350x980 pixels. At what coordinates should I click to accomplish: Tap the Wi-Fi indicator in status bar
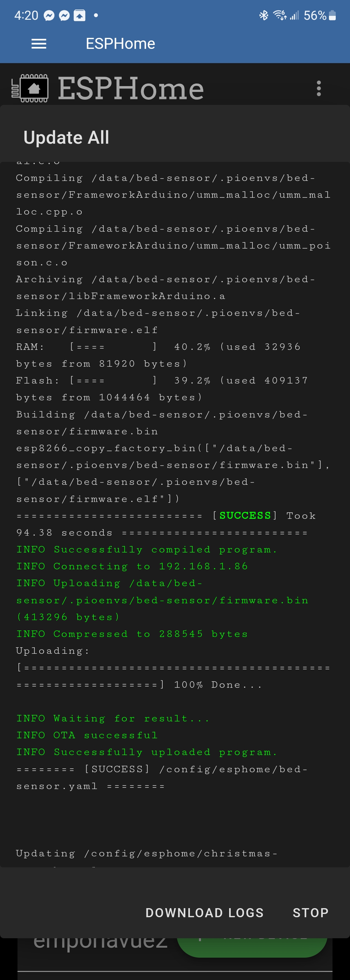tap(280, 16)
